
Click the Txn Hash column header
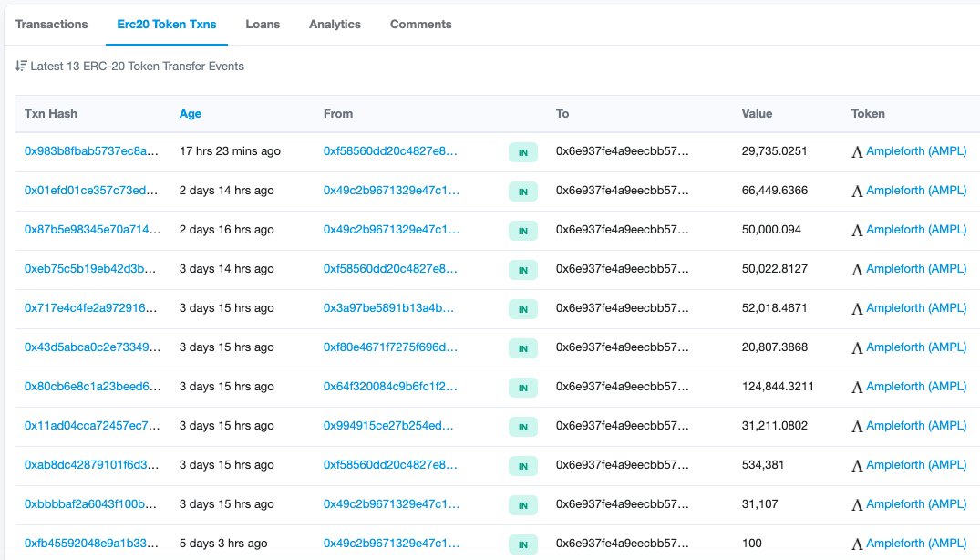[x=51, y=114]
